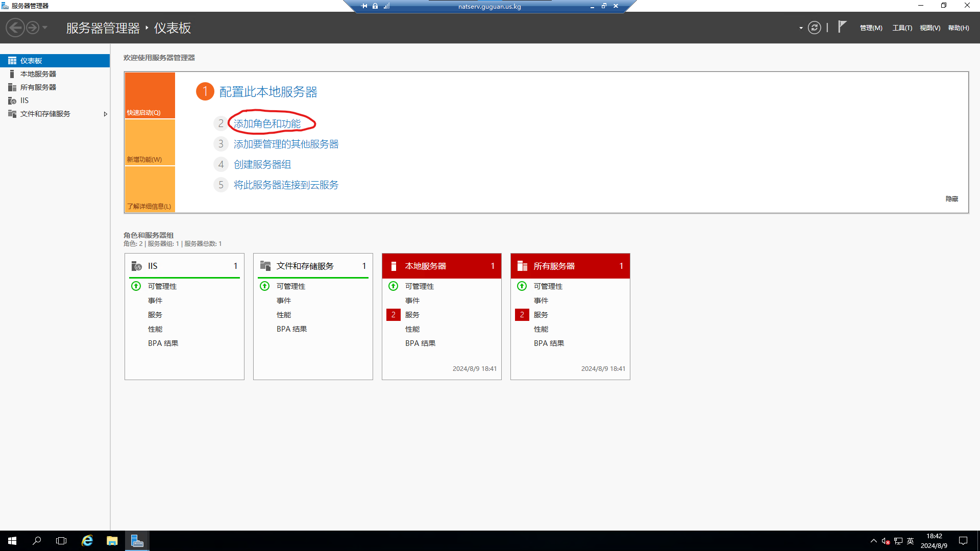Click 所有服务器 tile icon
Image resolution: width=980 pixels, height=551 pixels.
522,266
